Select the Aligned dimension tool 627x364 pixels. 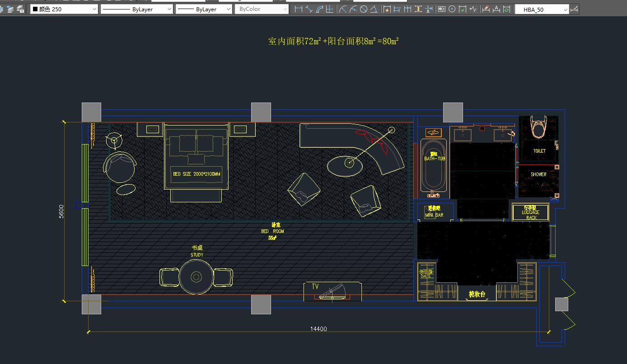tap(309, 9)
